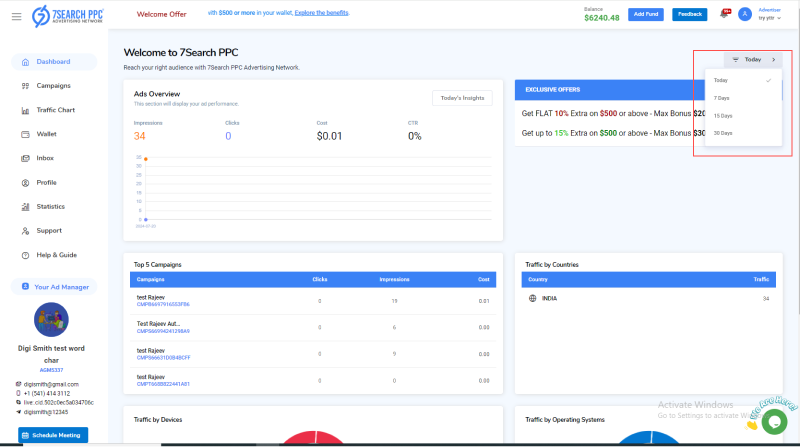This screenshot has height=447, width=800.
Task: Click the Add Fund button
Action: tap(647, 14)
